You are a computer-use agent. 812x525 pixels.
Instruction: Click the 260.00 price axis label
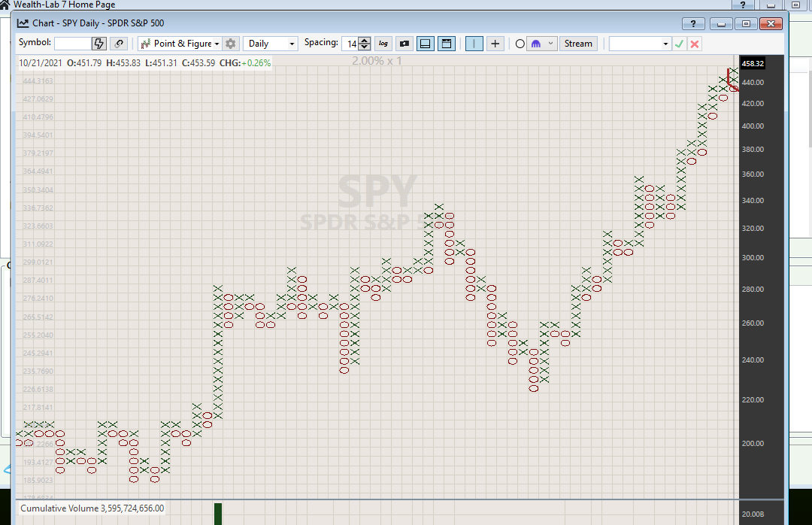(753, 323)
